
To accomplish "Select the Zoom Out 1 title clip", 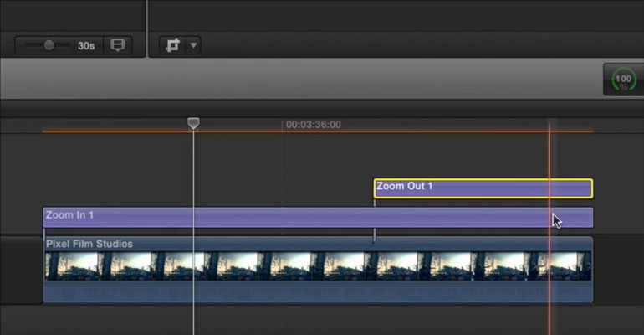I will tap(483, 188).
